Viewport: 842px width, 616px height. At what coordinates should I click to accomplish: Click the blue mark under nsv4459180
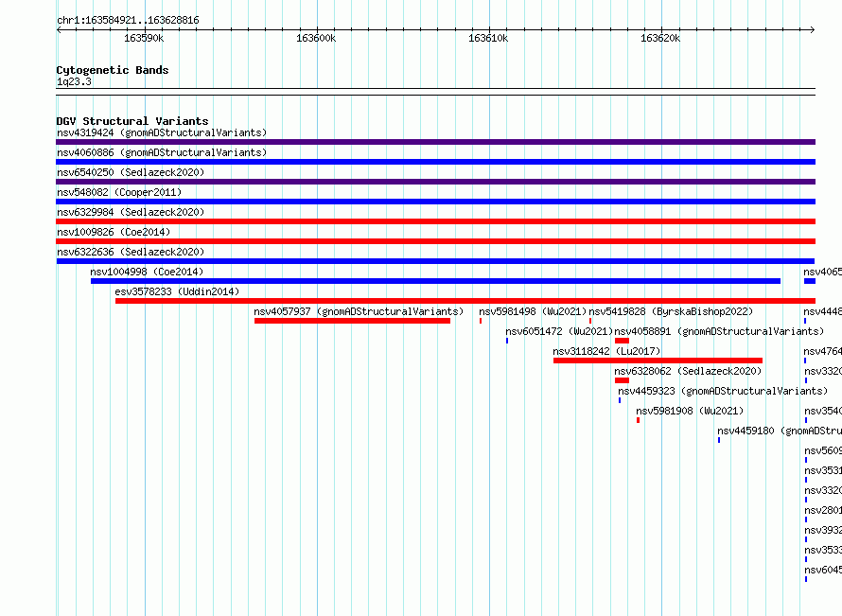tap(719, 440)
